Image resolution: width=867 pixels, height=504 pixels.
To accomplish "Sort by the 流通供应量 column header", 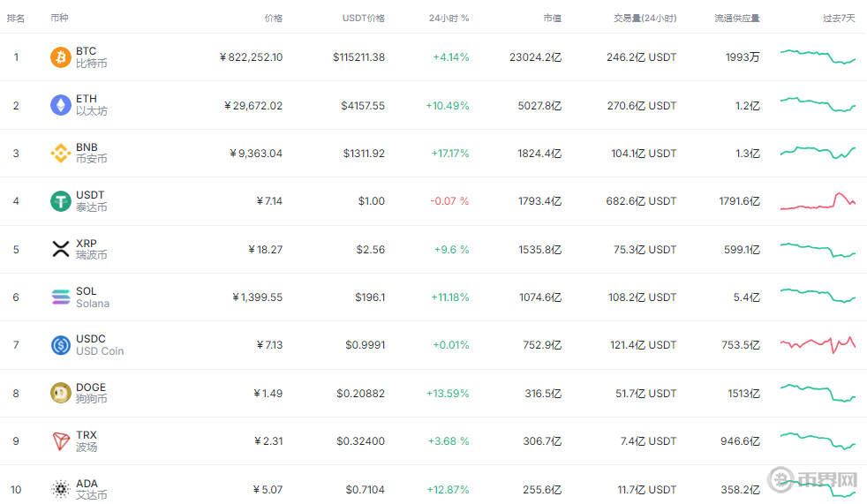I will coord(736,18).
